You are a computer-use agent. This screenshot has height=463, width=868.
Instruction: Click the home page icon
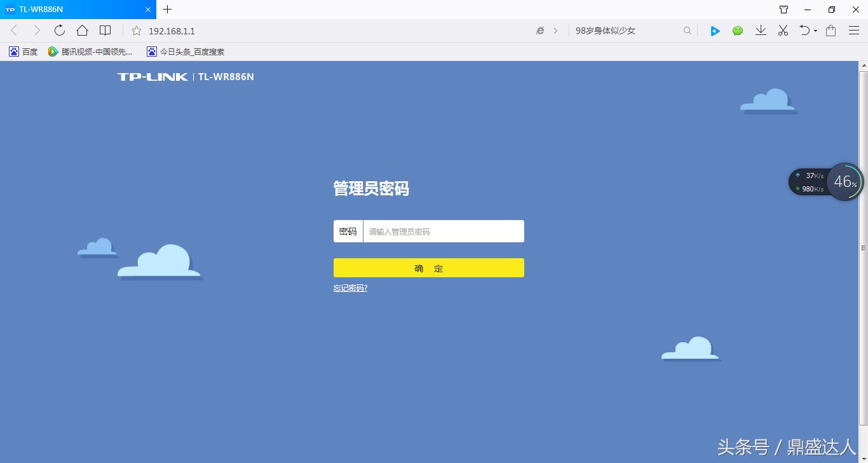tap(82, 30)
